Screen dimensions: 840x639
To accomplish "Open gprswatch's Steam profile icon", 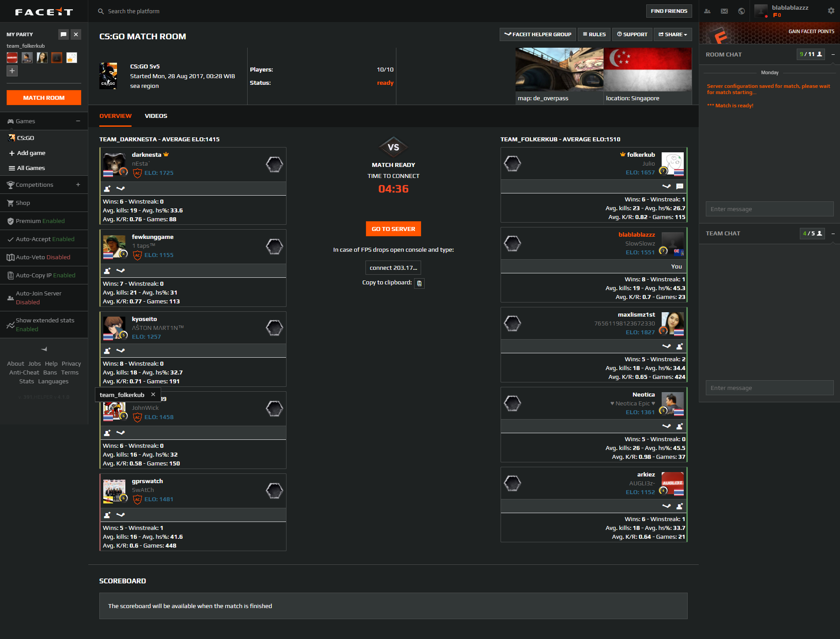I will [x=121, y=515].
